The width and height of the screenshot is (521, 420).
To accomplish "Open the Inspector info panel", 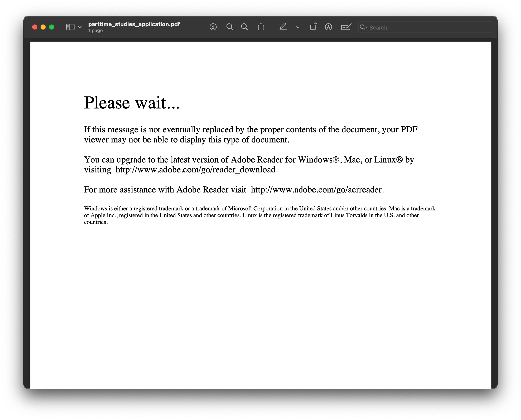I will [x=213, y=27].
